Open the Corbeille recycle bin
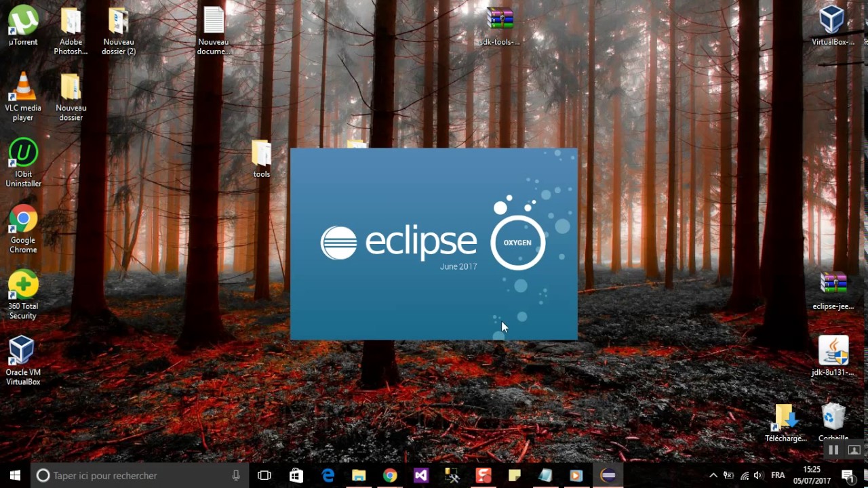 pos(833,423)
